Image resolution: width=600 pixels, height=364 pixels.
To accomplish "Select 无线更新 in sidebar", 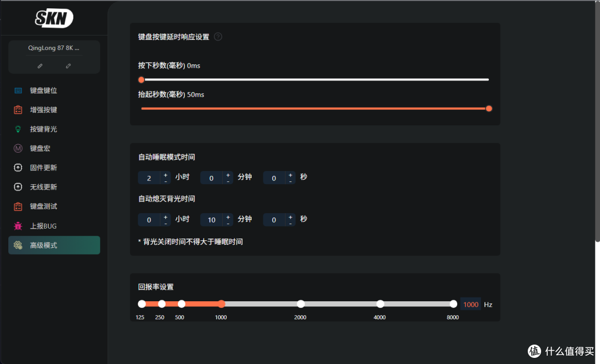I will point(54,187).
